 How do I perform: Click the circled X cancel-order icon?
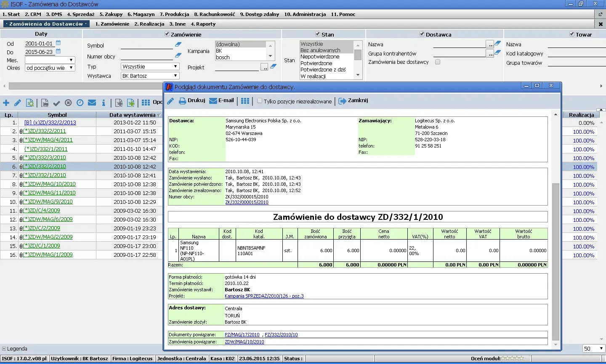point(68,103)
